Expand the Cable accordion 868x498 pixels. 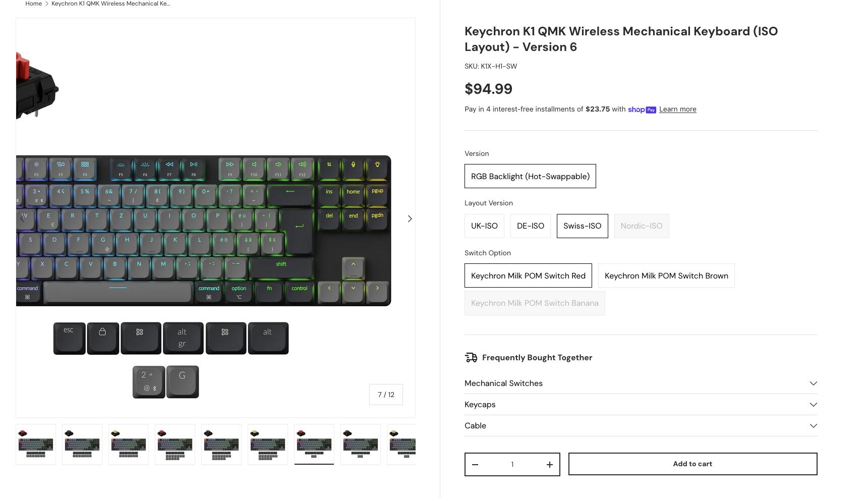pyautogui.click(x=641, y=426)
